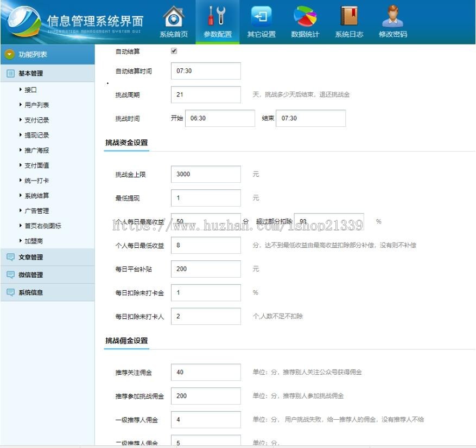
Task: Focus the 每日扣除未打卡金 field
Action: (206, 292)
